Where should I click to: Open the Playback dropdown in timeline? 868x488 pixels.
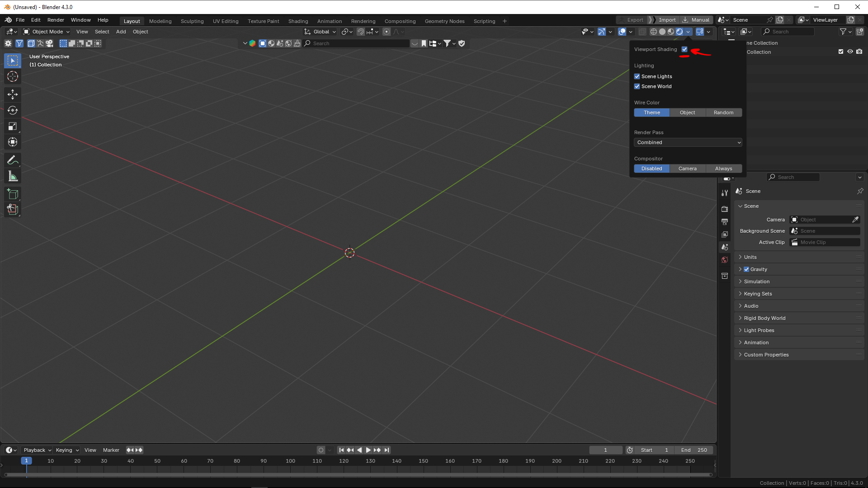pyautogui.click(x=37, y=450)
